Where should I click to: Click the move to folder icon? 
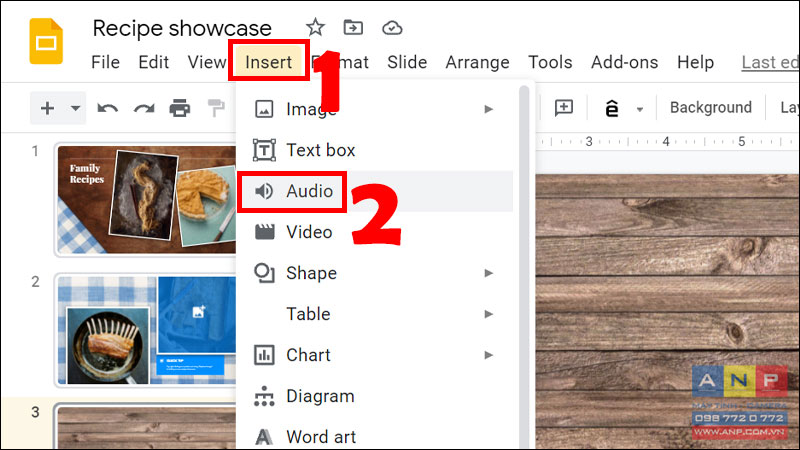pyautogui.click(x=353, y=28)
